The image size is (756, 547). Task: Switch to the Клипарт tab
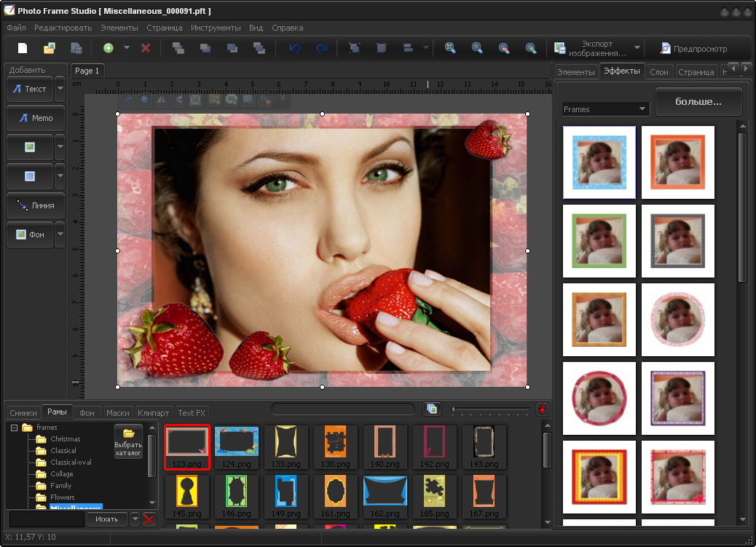pyautogui.click(x=154, y=413)
